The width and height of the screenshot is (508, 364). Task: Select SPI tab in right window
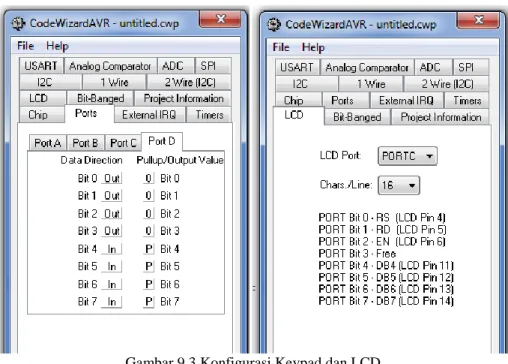(x=470, y=67)
